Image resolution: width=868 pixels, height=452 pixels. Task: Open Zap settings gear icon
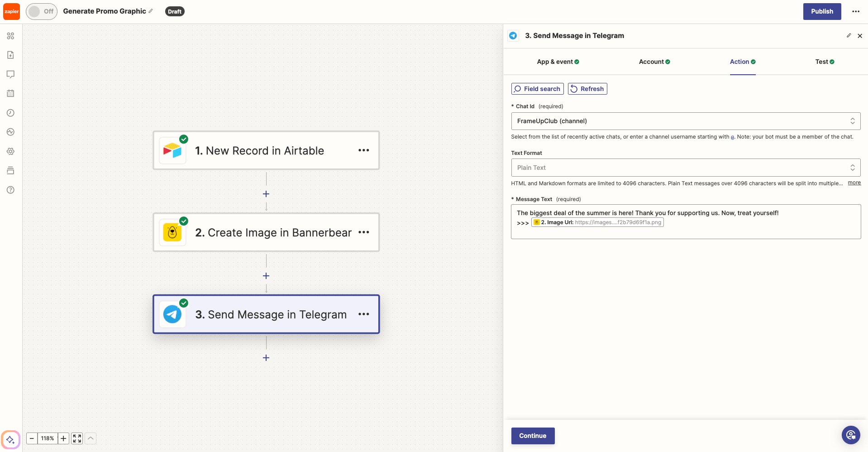pos(11,151)
